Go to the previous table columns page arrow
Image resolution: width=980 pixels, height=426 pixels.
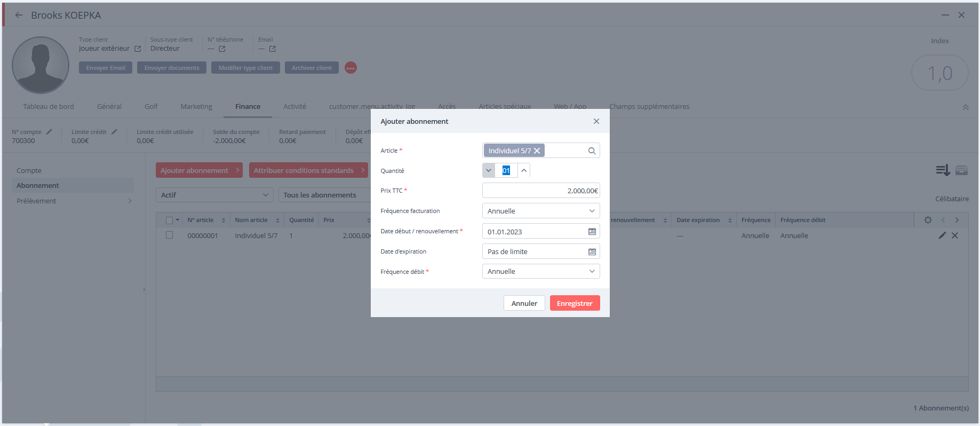(943, 220)
